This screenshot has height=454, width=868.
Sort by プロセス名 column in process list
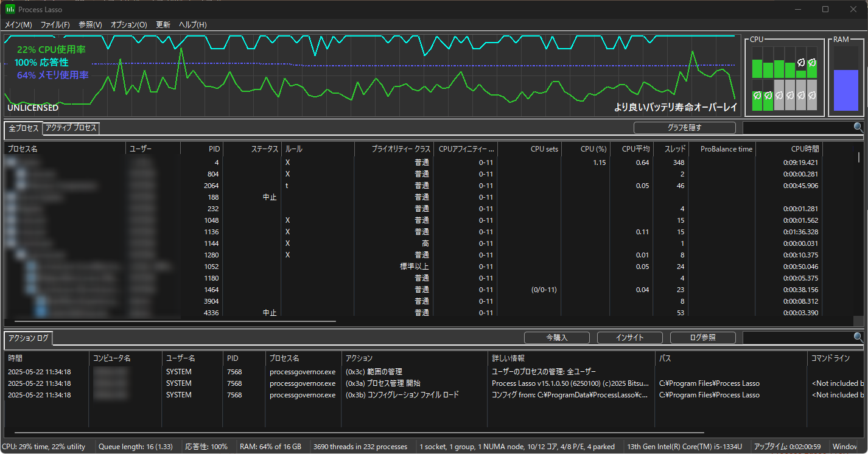tap(65, 148)
